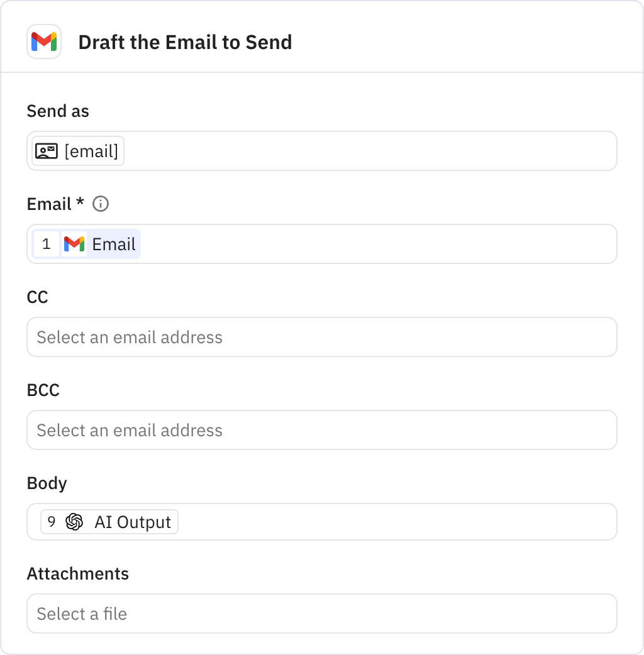
Task: Open the CC email address selector
Action: [322, 337]
